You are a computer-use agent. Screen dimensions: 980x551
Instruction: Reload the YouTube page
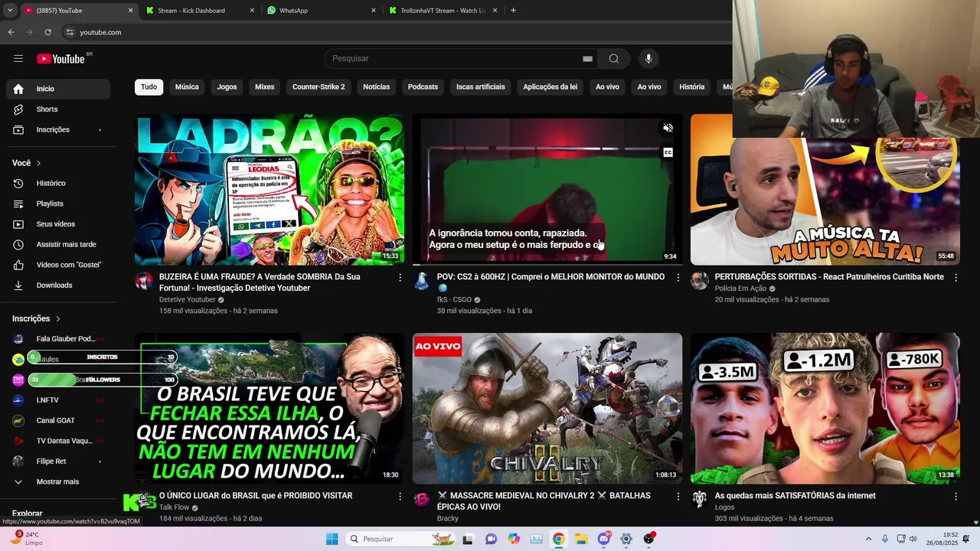tap(47, 32)
